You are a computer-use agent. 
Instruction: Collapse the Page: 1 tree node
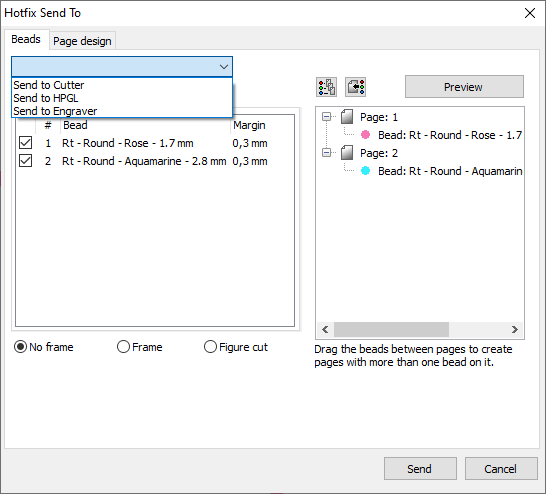[x=326, y=117]
